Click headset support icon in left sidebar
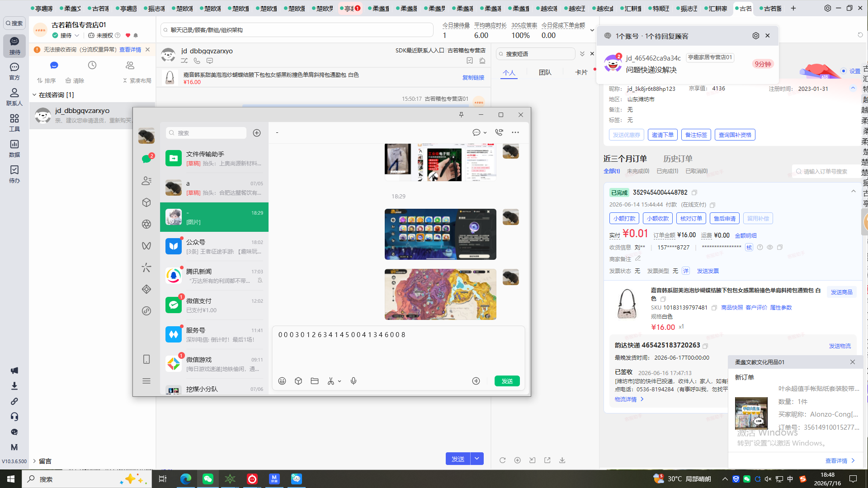Screen dimensions: 868x488 point(14,417)
